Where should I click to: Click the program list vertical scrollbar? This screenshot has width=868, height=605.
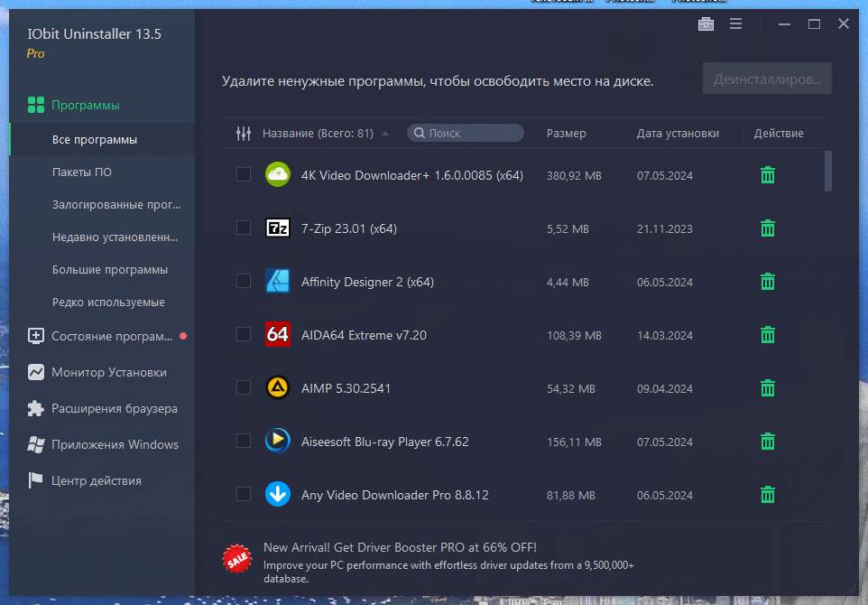tap(828, 172)
